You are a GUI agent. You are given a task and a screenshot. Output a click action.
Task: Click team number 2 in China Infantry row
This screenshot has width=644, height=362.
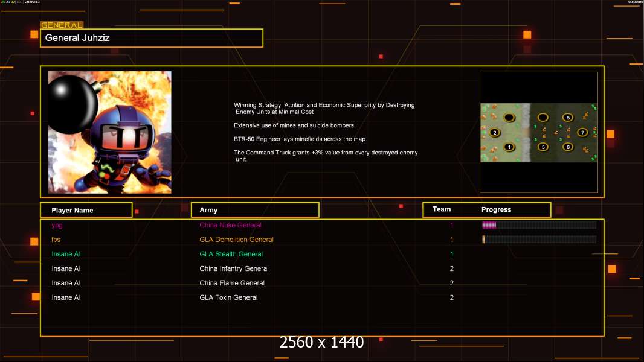[x=452, y=268]
